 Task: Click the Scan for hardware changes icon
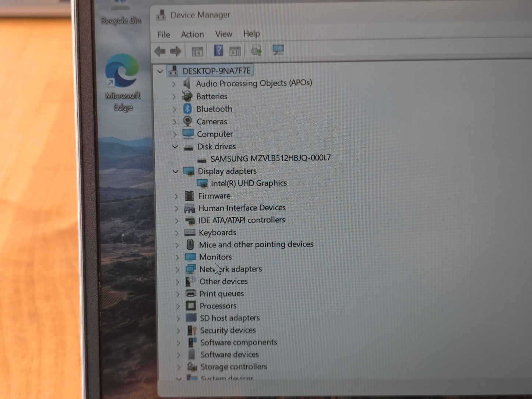pyautogui.click(x=278, y=50)
